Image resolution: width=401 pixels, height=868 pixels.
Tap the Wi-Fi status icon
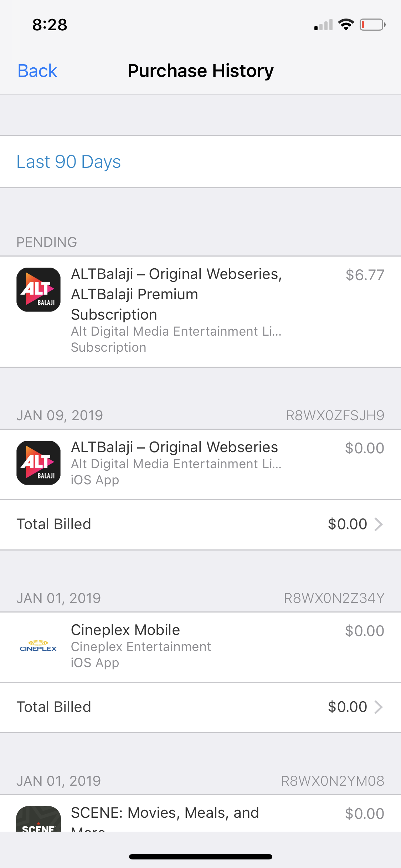pos(346,25)
